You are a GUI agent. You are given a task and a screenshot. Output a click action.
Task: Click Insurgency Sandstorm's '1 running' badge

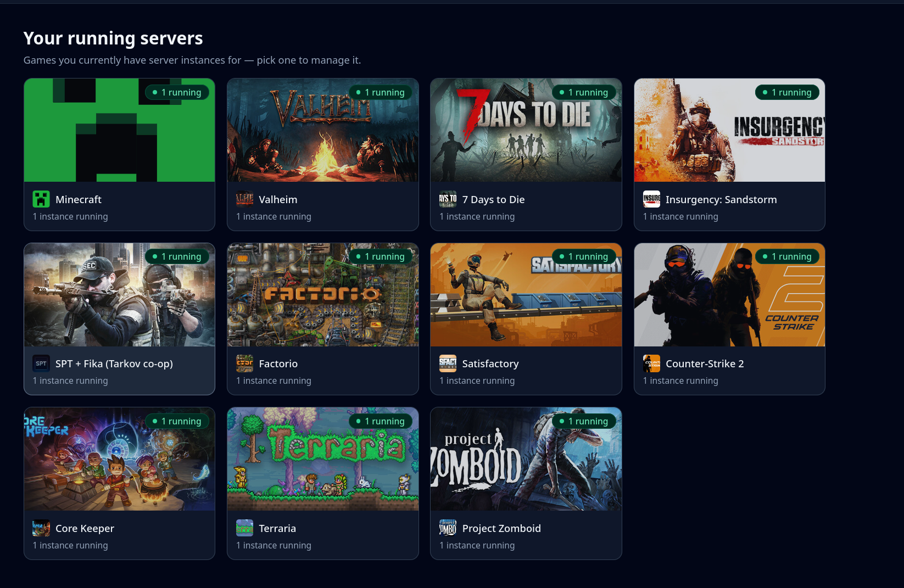coord(787,92)
